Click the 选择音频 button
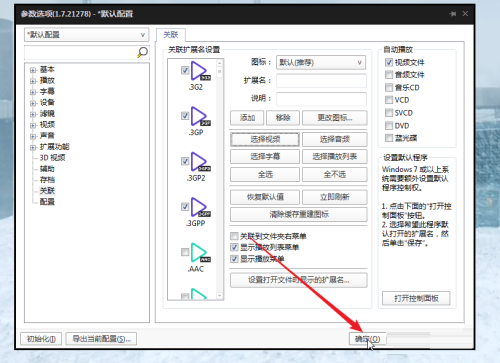This screenshot has height=363, width=500. (x=335, y=139)
